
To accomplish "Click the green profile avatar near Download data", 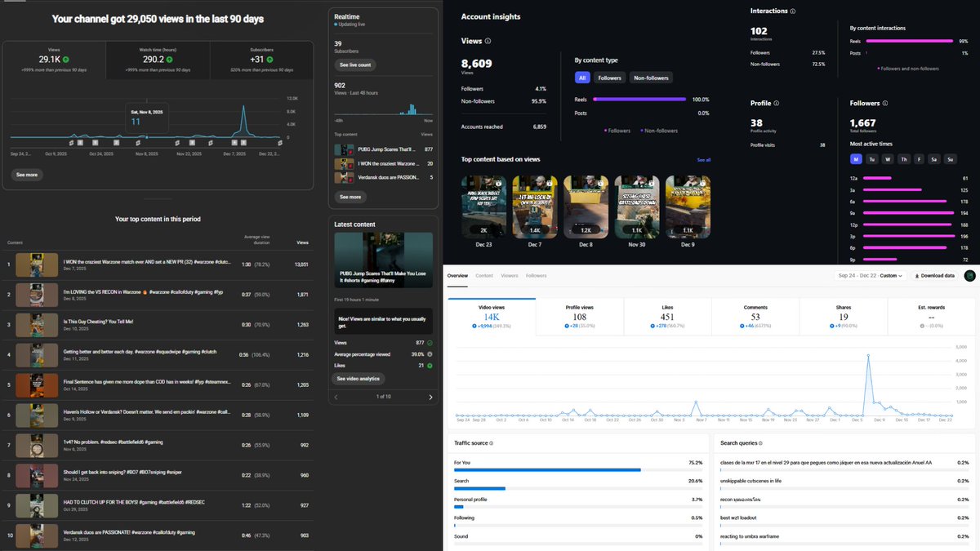I will point(969,276).
